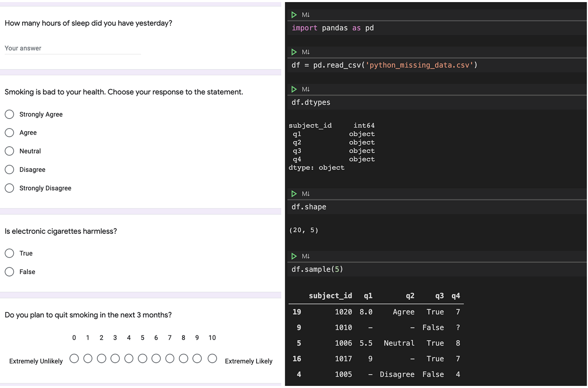588x388 pixels.
Task: Select Strongly Disagree for the smoking statement
Action: click(x=9, y=188)
